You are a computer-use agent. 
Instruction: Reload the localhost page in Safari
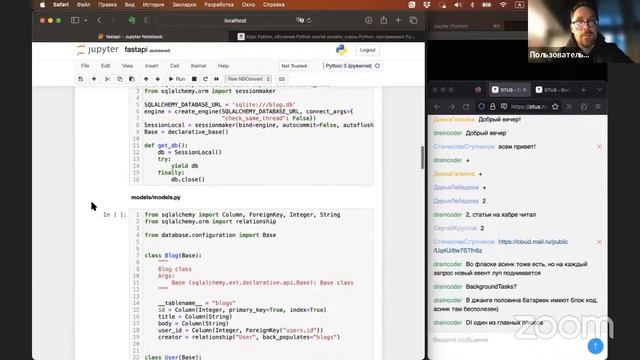point(309,20)
